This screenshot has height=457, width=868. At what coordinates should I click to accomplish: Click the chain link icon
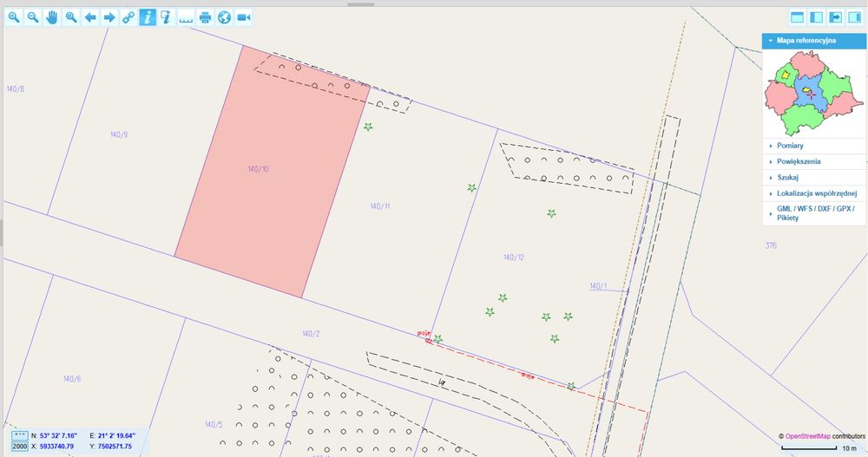coord(128,17)
